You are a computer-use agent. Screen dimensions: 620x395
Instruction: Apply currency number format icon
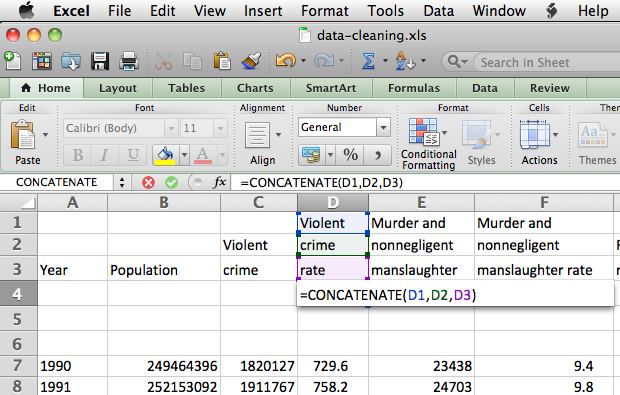tap(312, 155)
